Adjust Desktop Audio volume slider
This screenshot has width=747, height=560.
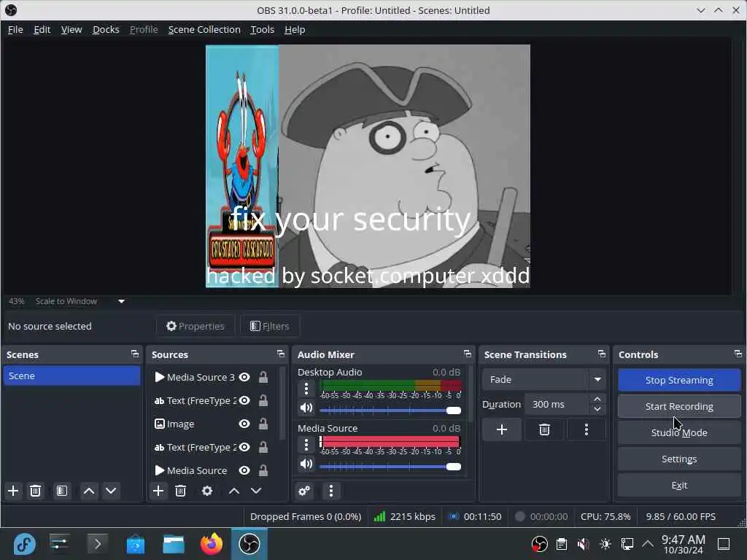point(390,411)
